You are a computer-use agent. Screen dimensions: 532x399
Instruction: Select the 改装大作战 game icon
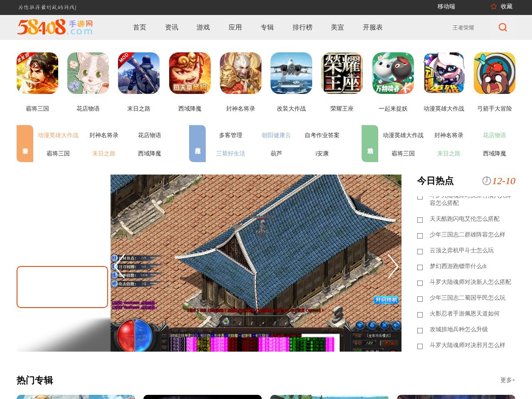click(x=291, y=73)
